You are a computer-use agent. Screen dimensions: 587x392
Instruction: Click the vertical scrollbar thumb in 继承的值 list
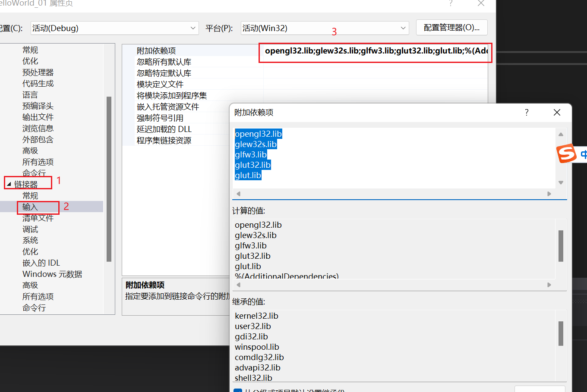click(561, 333)
